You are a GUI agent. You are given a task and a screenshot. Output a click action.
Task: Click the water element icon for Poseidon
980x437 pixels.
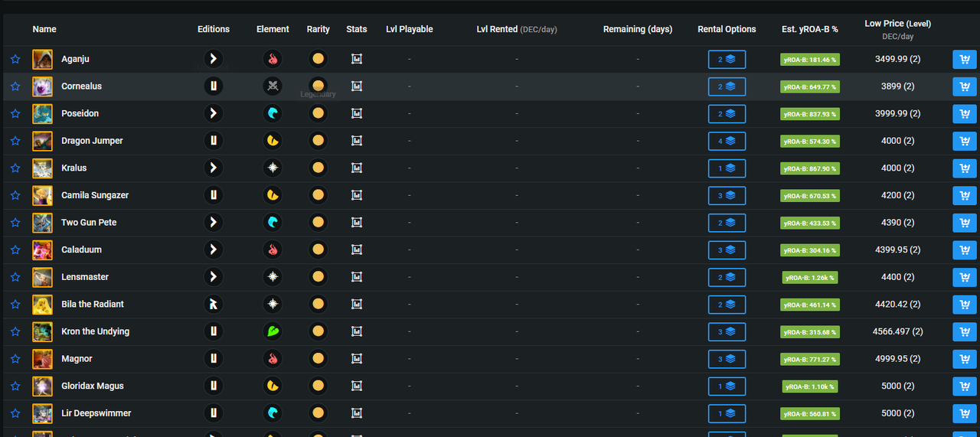(273, 113)
